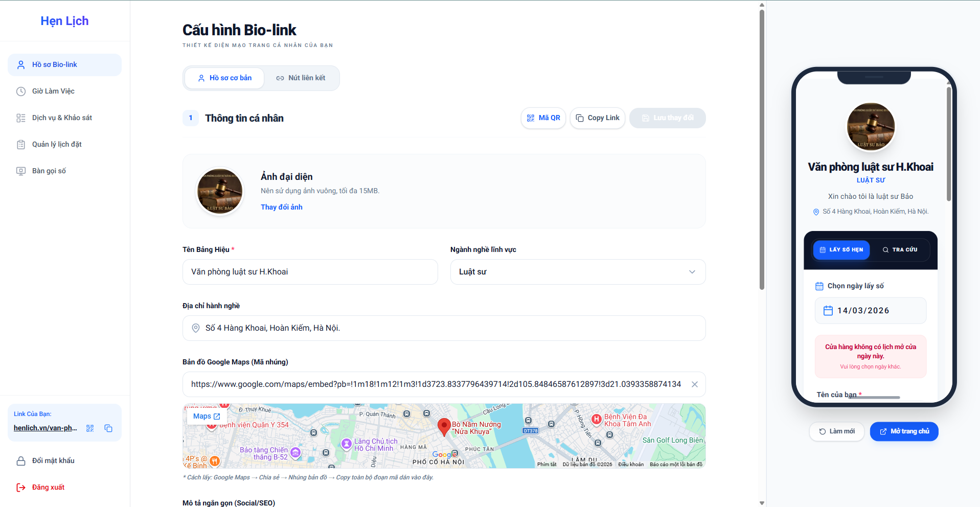Click the calendar icon in date picker
This screenshot has height=507, width=980.
tap(828, 311)
